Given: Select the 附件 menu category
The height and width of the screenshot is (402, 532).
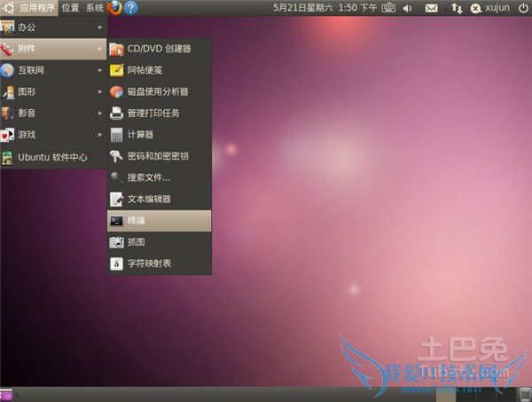Looking at the screenshot, I should click(x=53, y=49).
